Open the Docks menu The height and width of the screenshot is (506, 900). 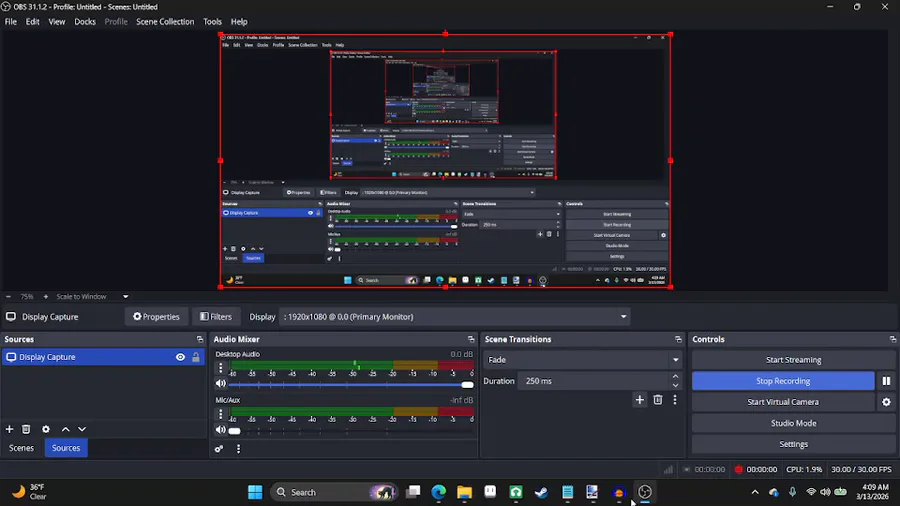tap(85, 22)
